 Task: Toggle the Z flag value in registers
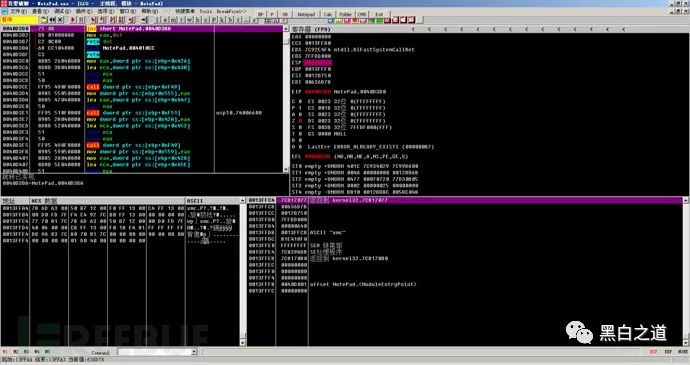point(301,121)
